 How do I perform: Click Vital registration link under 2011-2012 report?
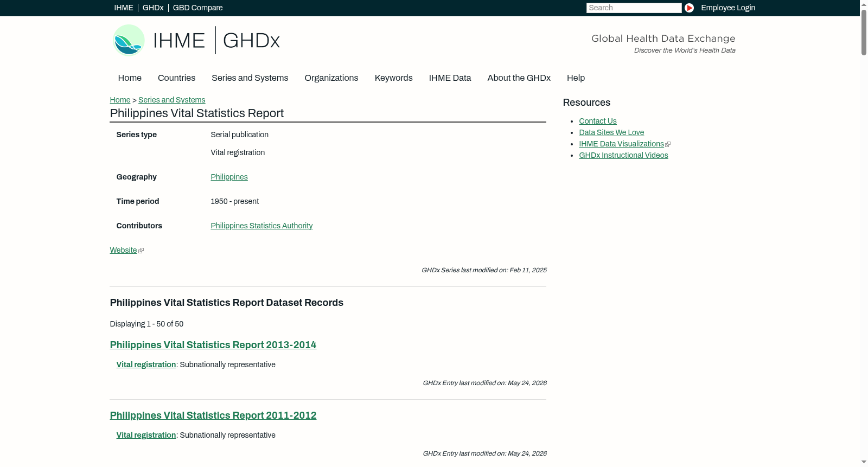(146, 435)
